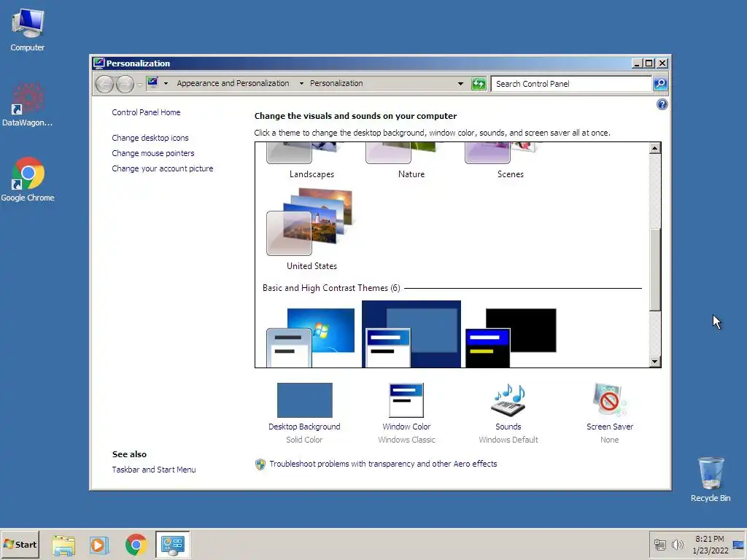Screen dimensions: 747x560
Task: Open Windows Explorer from taskbar
Action: (63, 545)
